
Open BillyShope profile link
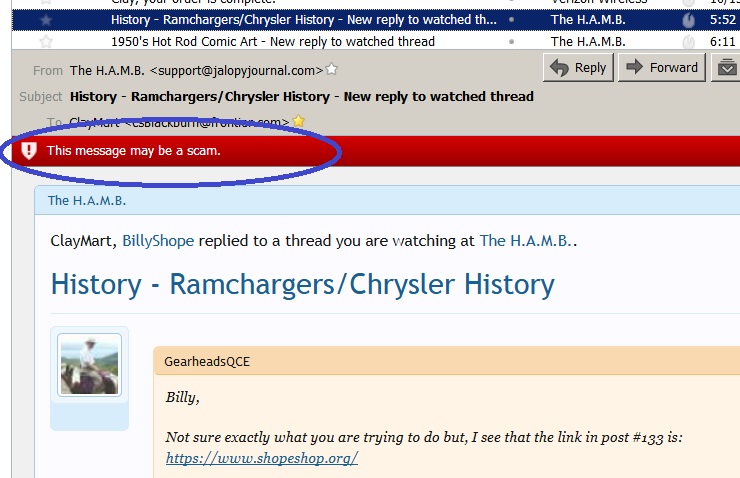click(158, 241)
